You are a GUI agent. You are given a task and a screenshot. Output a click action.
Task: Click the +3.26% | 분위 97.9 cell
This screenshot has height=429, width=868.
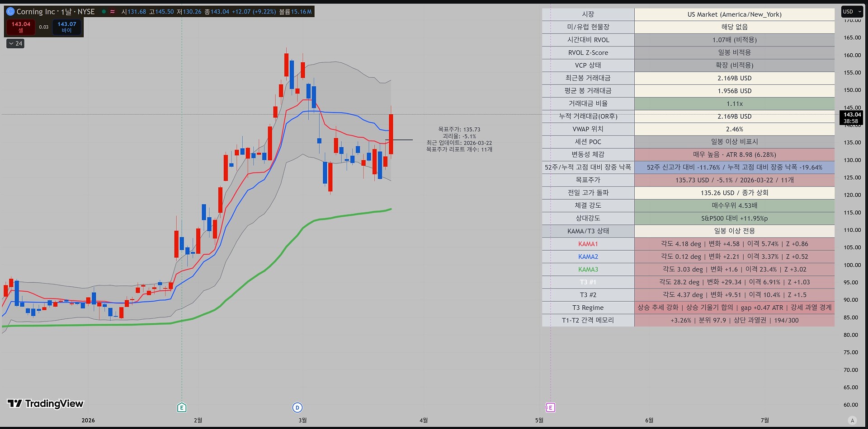(734, 320)
